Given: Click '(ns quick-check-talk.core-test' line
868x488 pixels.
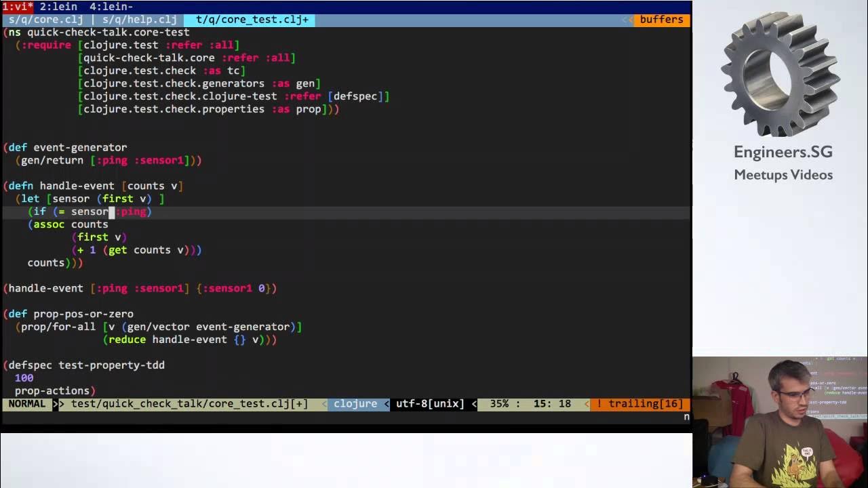Looking at the screenshot, I should coord(96,33).
